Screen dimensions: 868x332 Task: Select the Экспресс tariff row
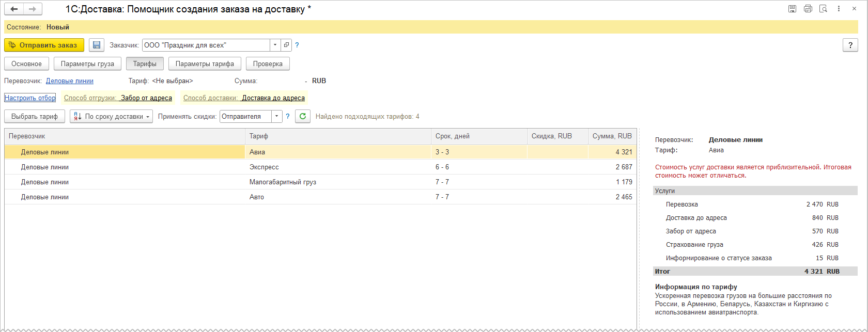[264, 167]
